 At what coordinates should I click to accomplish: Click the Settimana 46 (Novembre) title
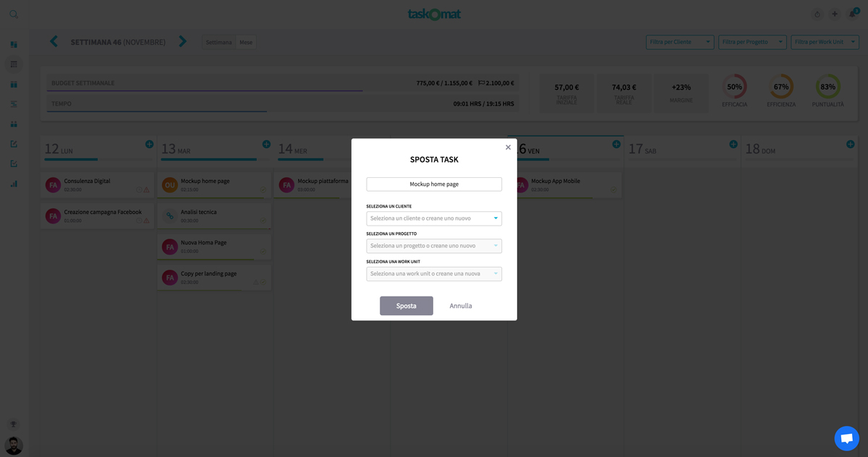[118, 42]
